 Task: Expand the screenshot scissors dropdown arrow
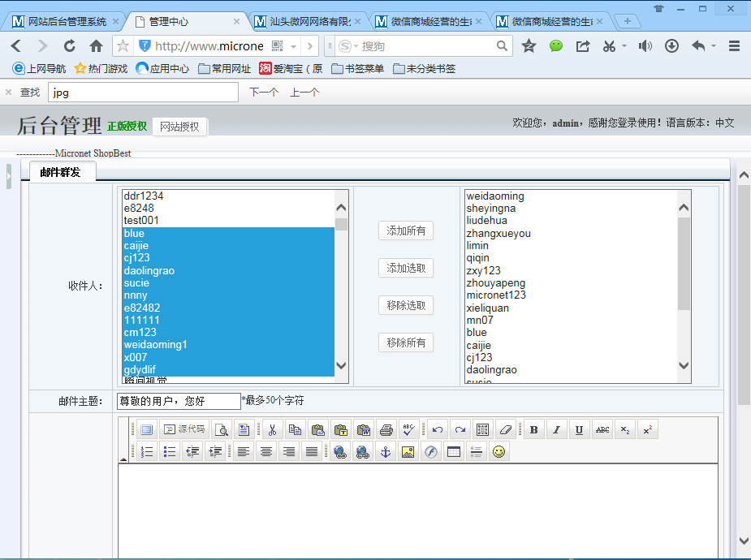624,46
